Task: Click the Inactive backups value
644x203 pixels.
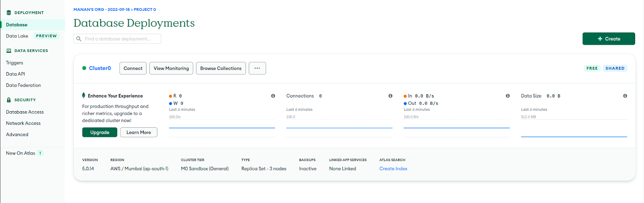Action: [308, 169]
